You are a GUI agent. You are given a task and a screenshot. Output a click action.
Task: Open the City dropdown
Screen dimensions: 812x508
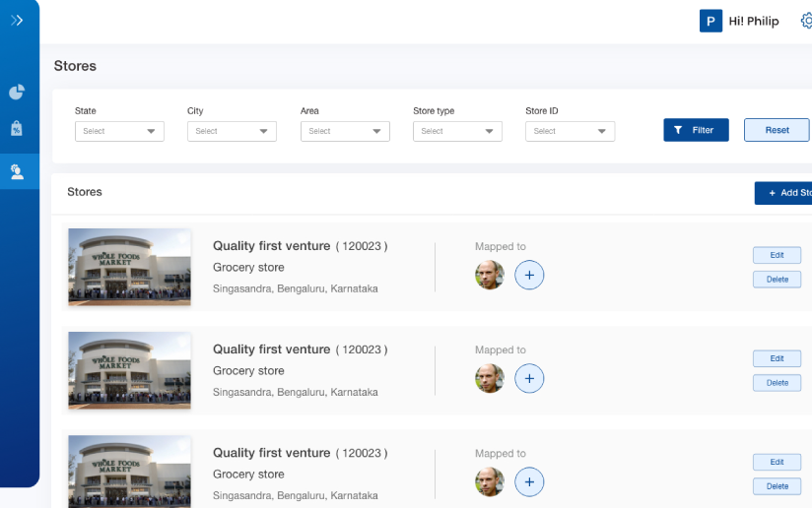coord(232,131)
